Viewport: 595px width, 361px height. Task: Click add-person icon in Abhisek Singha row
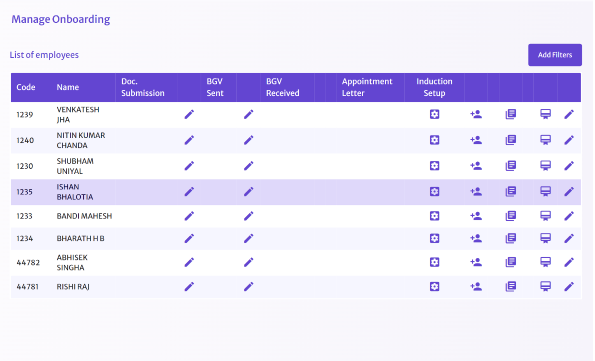(476, 262)
